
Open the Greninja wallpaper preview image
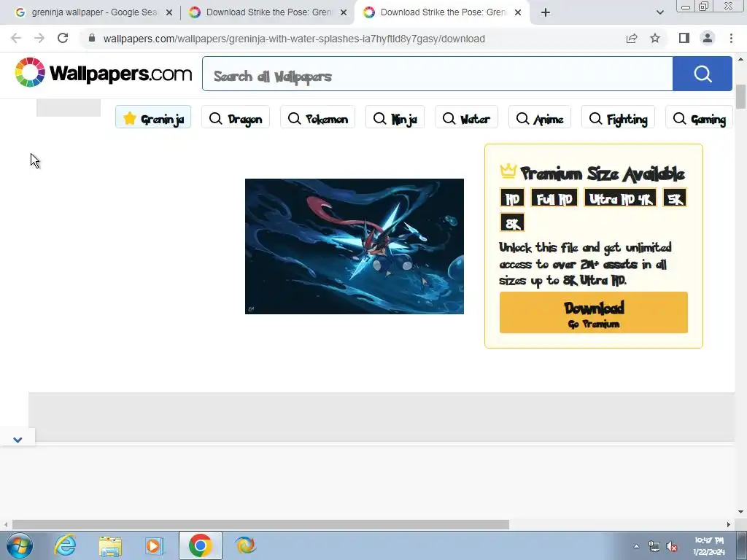355,246
